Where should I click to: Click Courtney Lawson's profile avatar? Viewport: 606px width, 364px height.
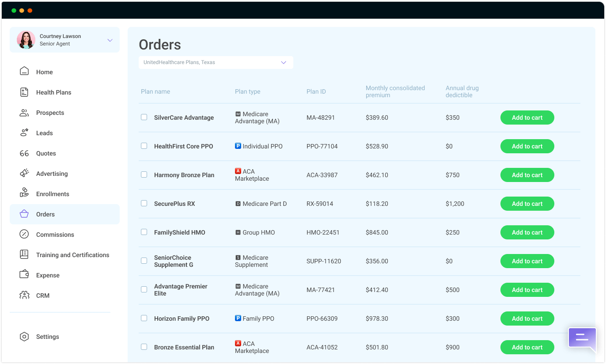(26, 40)
